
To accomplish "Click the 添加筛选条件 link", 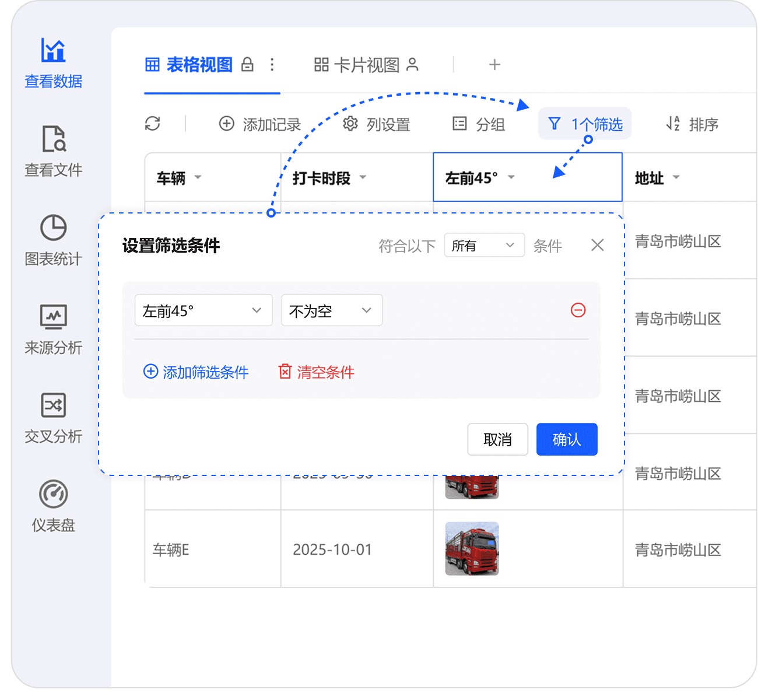I will (x=196, y=372).
